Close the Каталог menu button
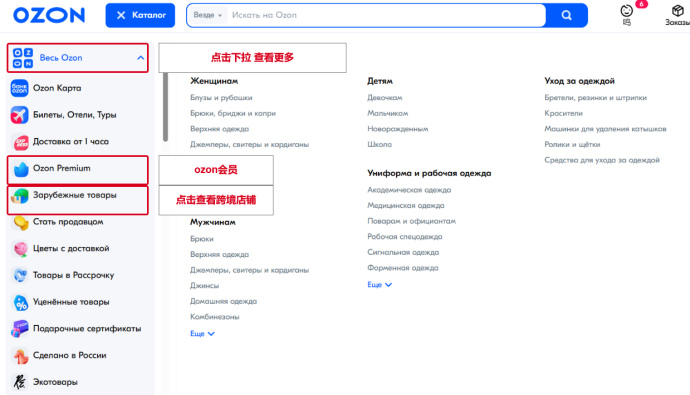Screen dimensions: 690x395 tap(140, 15)
